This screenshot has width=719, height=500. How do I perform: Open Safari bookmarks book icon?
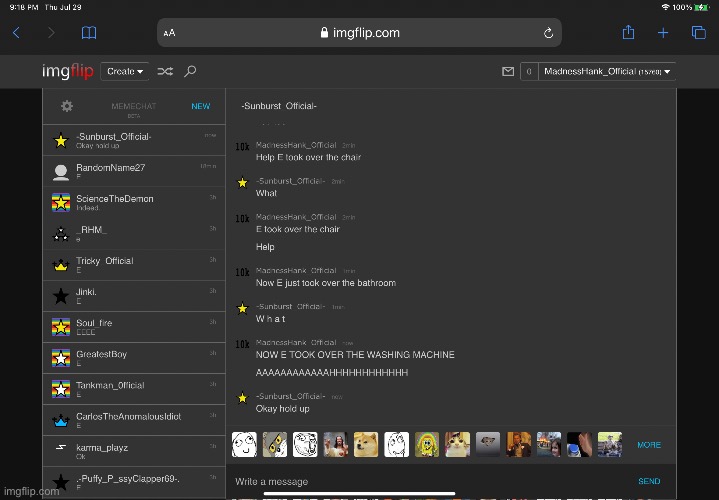pyautogui.click(x=89, y=33)
